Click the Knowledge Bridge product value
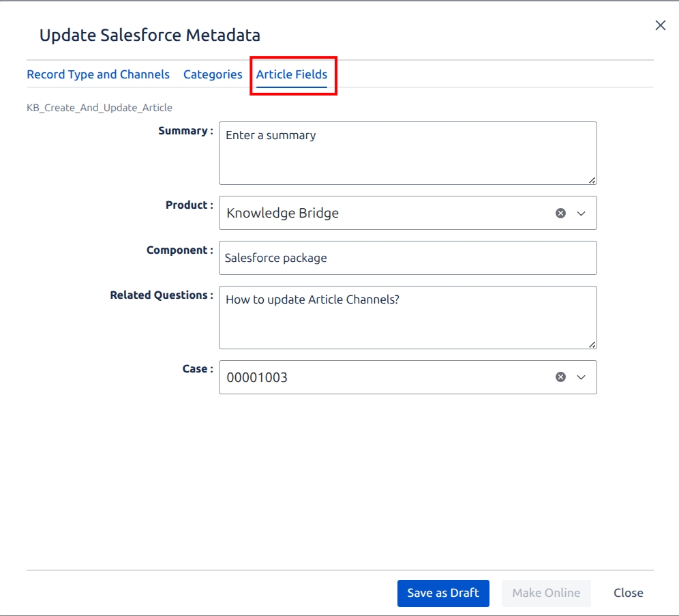The image size is (679, 616). coord(282,213)
